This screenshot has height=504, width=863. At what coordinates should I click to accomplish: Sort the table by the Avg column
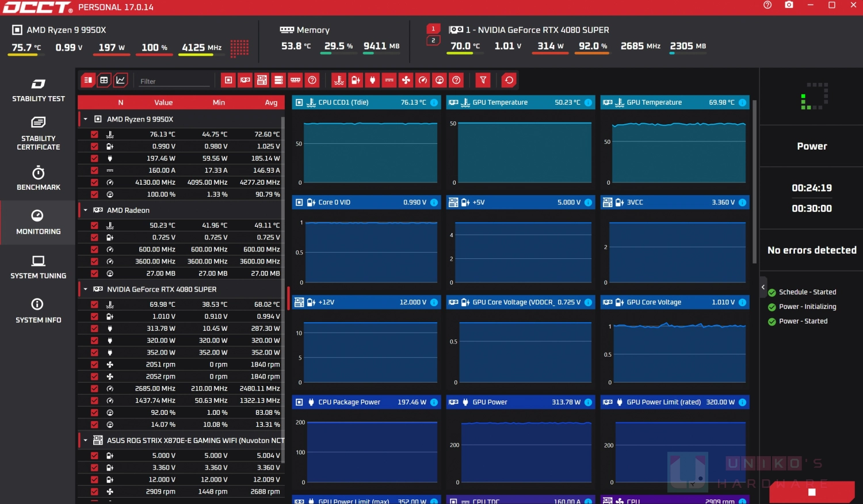272,102
